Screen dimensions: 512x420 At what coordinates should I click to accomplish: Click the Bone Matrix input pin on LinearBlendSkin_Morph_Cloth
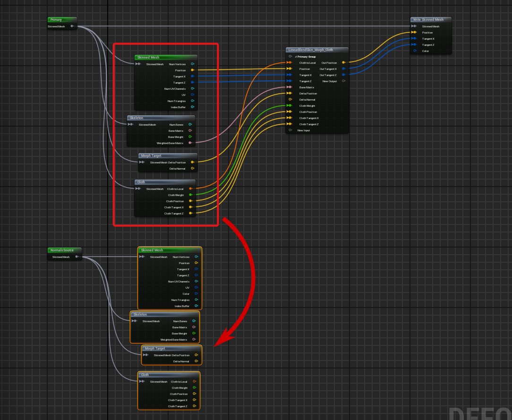(290, 87)
